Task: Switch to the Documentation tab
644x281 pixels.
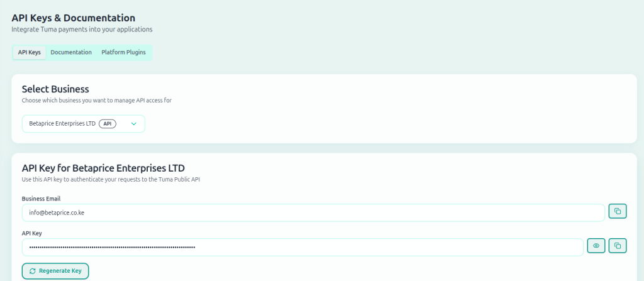Action: [71, 53]
